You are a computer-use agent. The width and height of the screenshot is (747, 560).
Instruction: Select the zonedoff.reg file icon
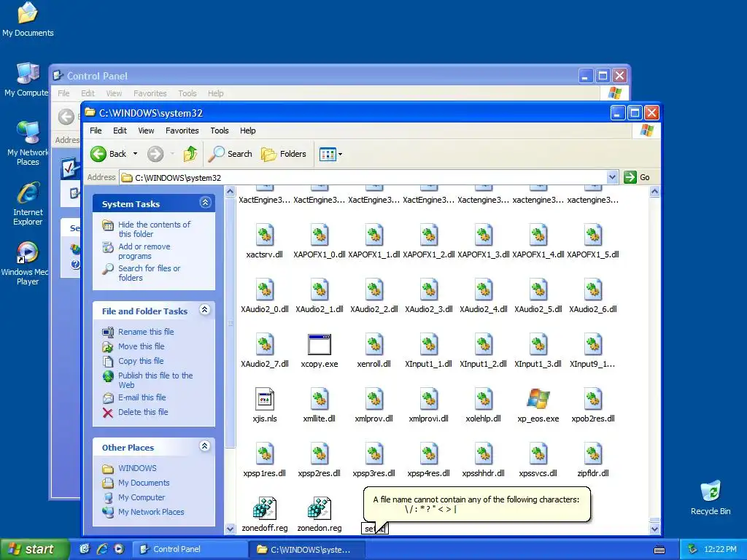coord(264,508)
